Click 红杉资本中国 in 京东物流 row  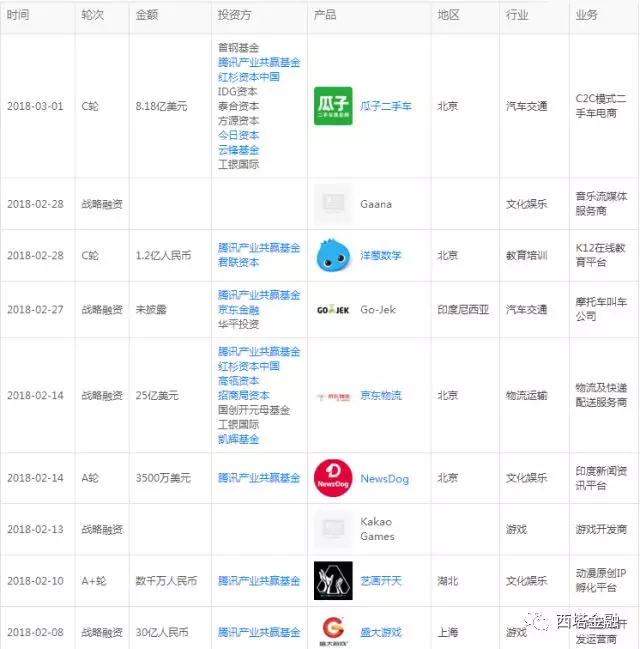pyautogui.click(x=248, y=366)
